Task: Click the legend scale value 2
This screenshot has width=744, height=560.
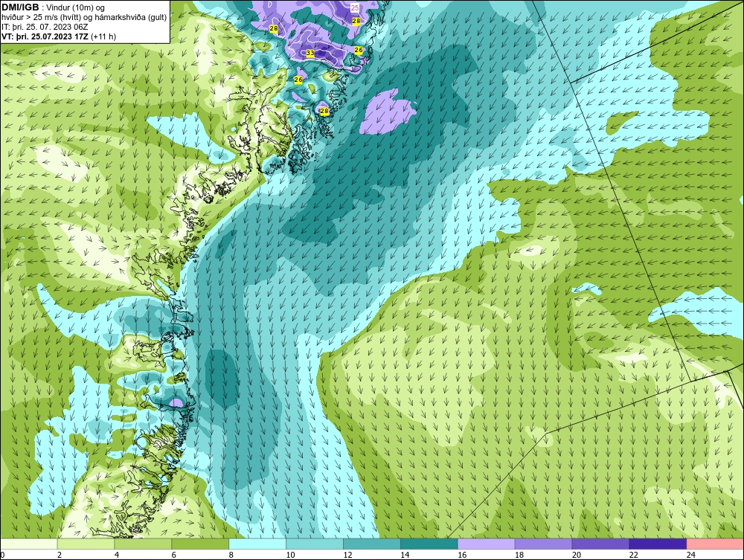Action: [x=60, y=555]
